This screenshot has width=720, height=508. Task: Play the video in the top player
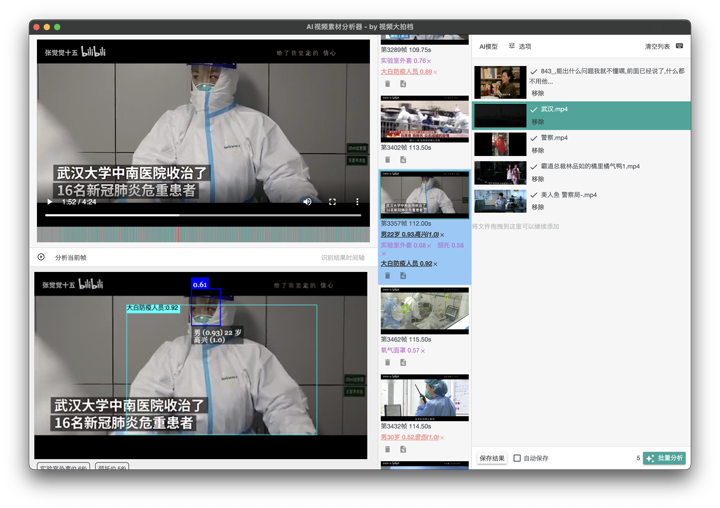pos(50,202)
